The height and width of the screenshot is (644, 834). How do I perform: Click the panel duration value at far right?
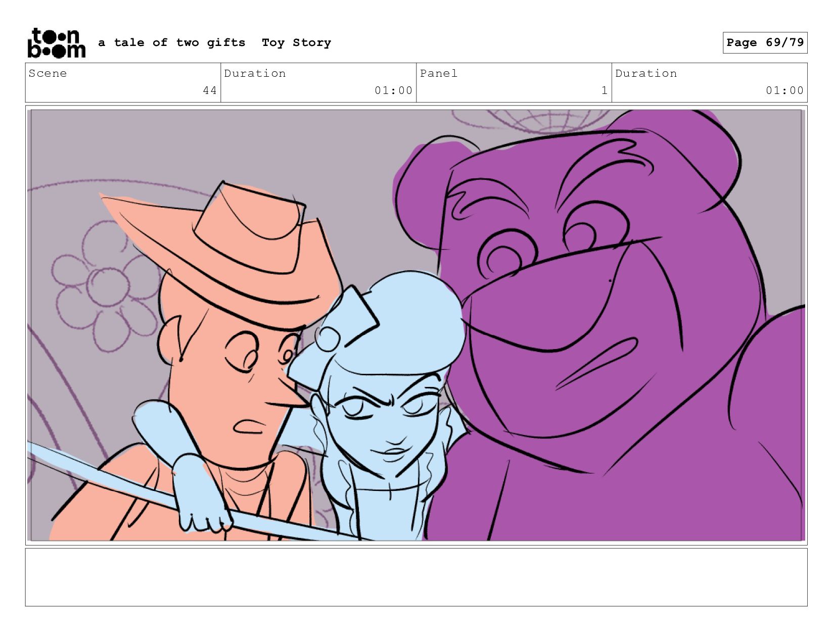[784, 90]
